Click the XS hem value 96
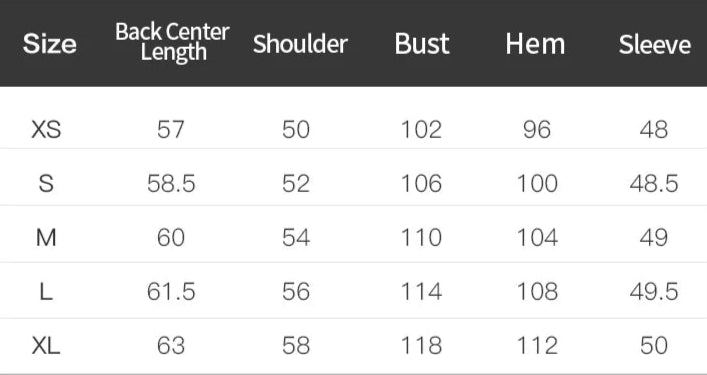Screen dimensions: 707x375 tap(537, 130)
